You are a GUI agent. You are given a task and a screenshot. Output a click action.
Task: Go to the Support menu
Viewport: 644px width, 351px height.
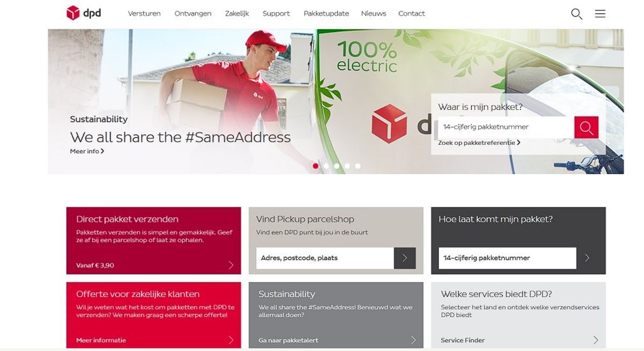click(276, 13)
